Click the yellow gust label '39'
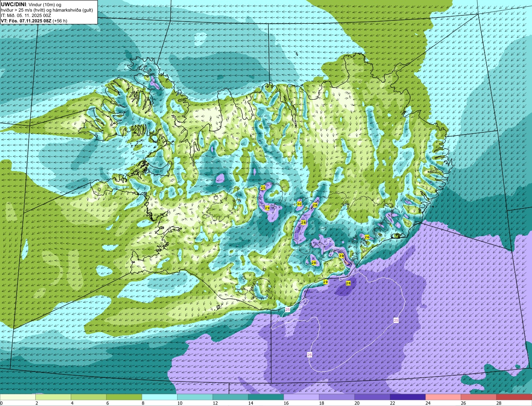The width and height of the screenshot is (532, 406). 341,256
